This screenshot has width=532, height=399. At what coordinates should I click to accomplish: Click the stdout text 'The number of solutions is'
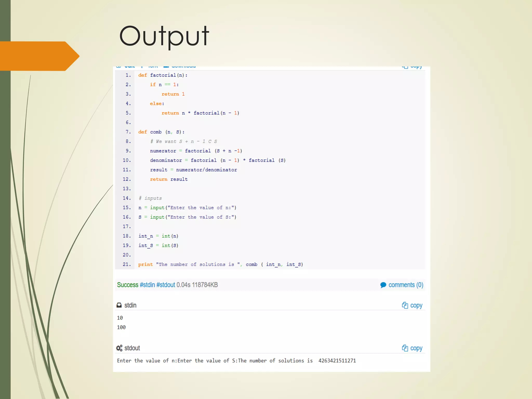click(x=275, y=361)
